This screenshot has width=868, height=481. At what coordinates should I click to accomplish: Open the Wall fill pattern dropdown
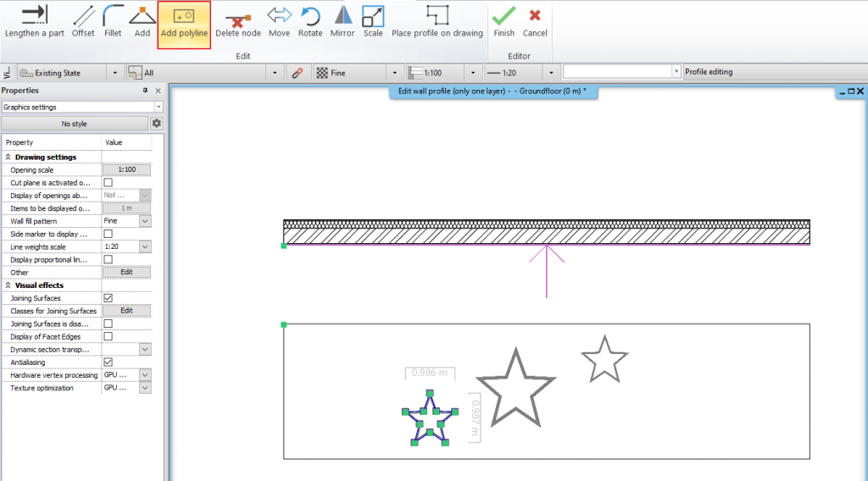pyautogui.click(x=145, y=221)
